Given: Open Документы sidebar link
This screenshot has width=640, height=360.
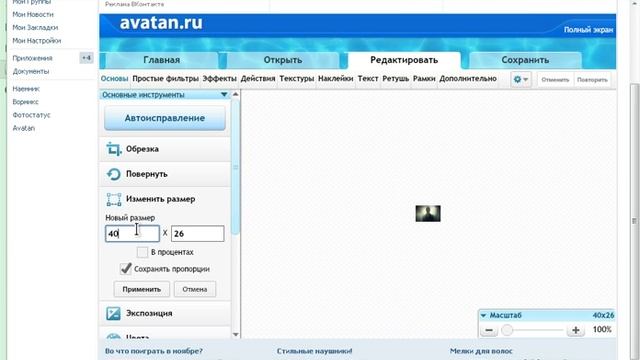Looking at the screenshot, I should tap(31, 71).
